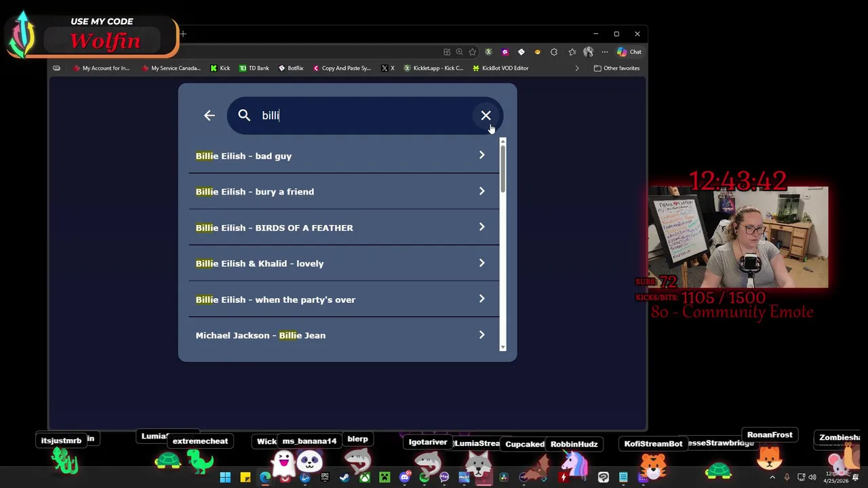Open 'Copy And Paste Sy...' bookmark
Screen dimensions: 868x488
coord(342,68)
